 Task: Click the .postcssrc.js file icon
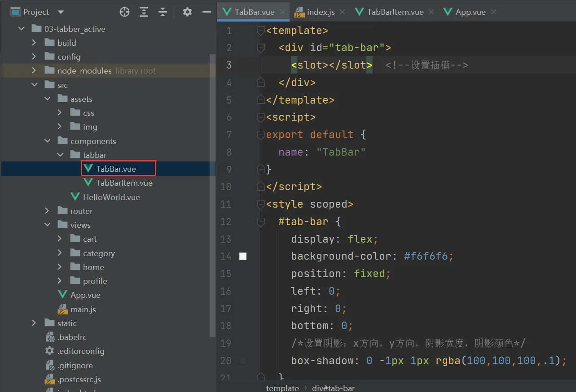[50, 379]
